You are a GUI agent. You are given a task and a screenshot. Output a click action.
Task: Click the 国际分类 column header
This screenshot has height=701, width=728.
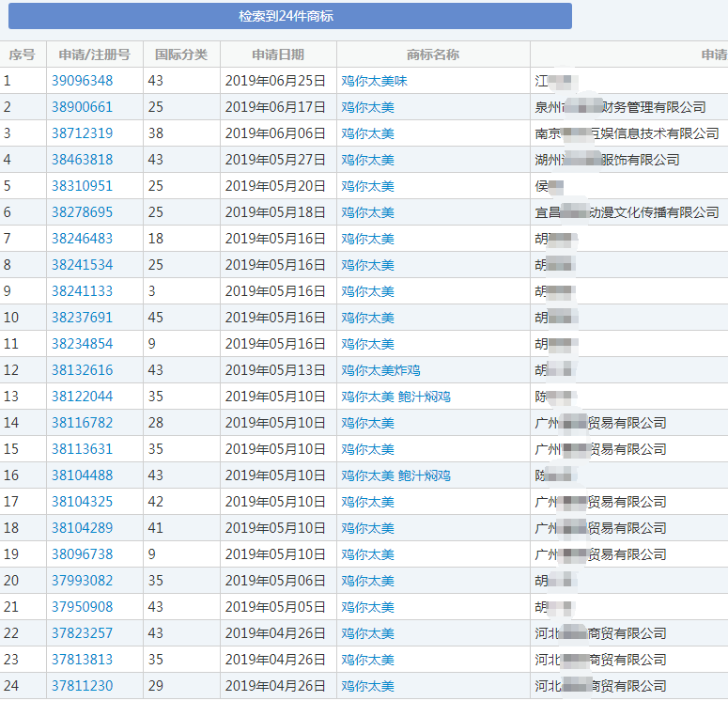181,55
